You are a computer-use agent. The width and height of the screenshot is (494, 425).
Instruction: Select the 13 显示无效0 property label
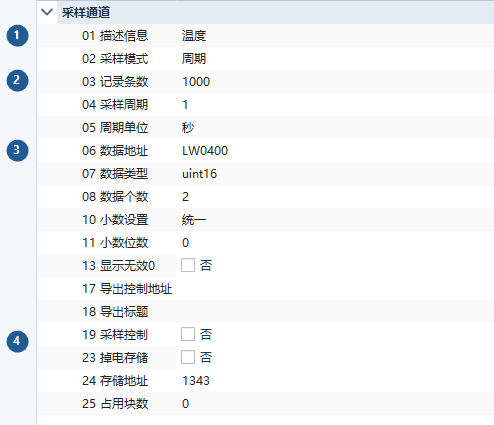click(119, 266)
